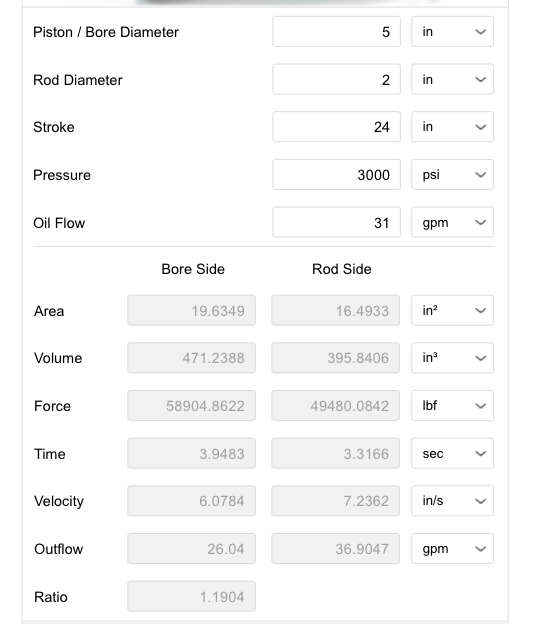Click the Pressure value field showing 3000
Image resolution: width=547 pixels, height=624 pixels.
(x=337, y=175)
